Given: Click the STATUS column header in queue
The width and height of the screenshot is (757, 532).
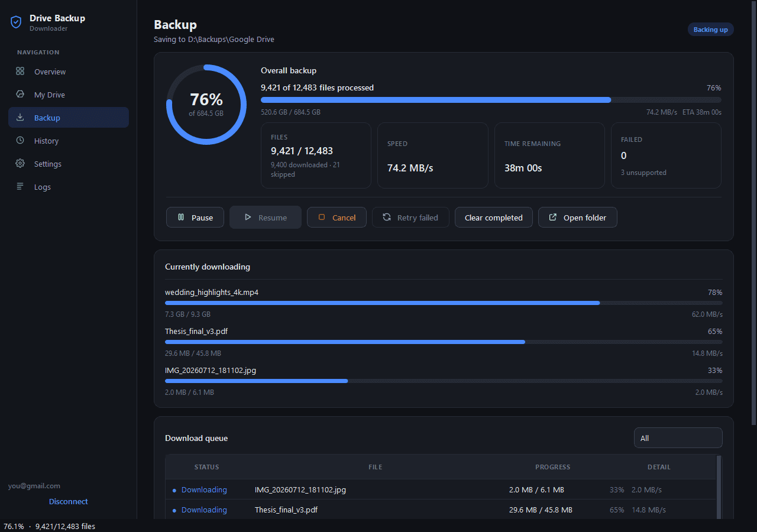Looking at the screenshot, I should pyautogui.click(x=207, y=467).
